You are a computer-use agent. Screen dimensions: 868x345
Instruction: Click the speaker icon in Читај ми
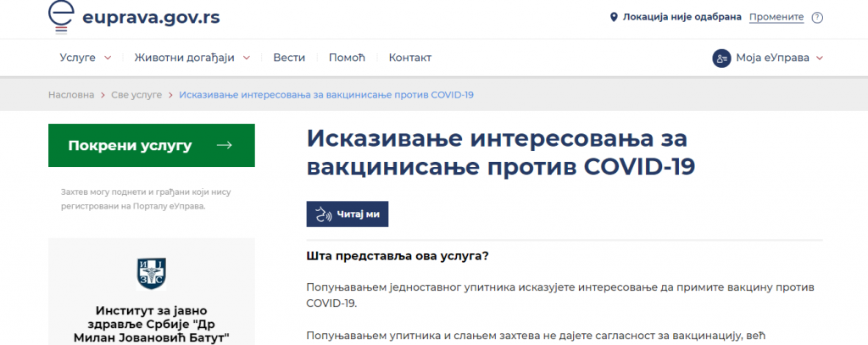[322, 215]
